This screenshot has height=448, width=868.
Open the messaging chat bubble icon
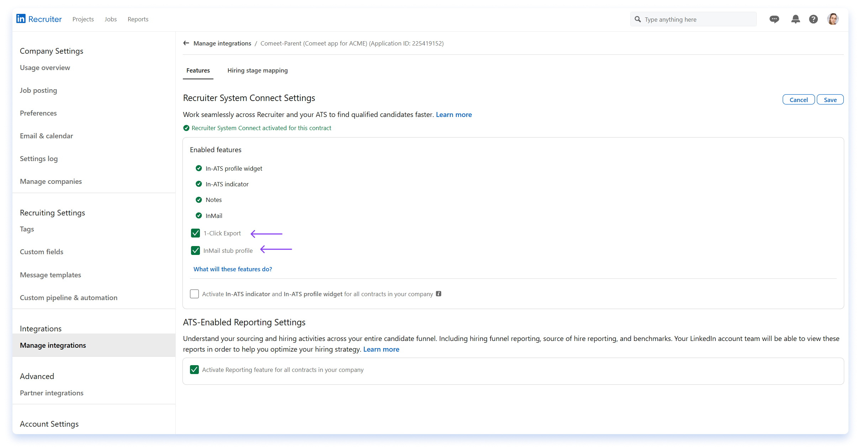(774, 19)
